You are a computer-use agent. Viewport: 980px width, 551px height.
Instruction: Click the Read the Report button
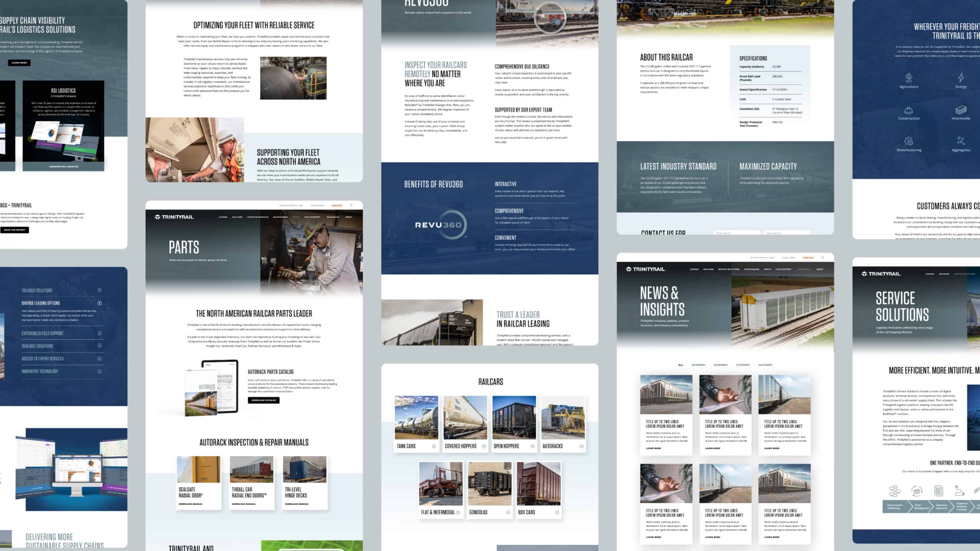(15, 230)
